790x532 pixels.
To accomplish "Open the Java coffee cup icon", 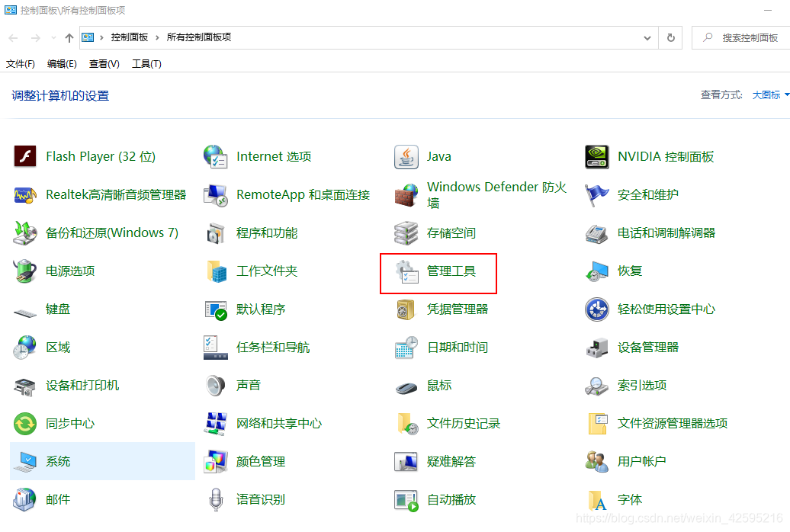I will click(x=406, y=157).
